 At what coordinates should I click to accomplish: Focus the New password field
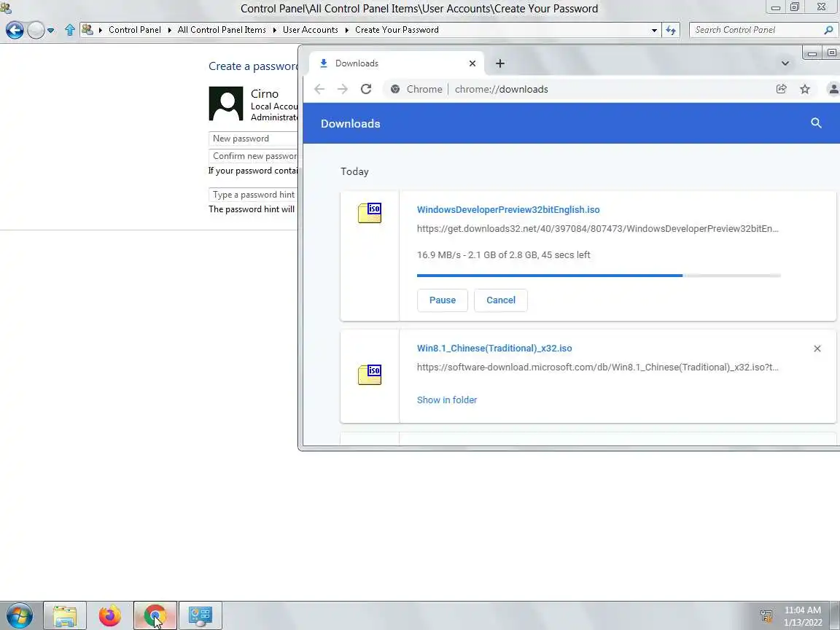pos(254,139)
